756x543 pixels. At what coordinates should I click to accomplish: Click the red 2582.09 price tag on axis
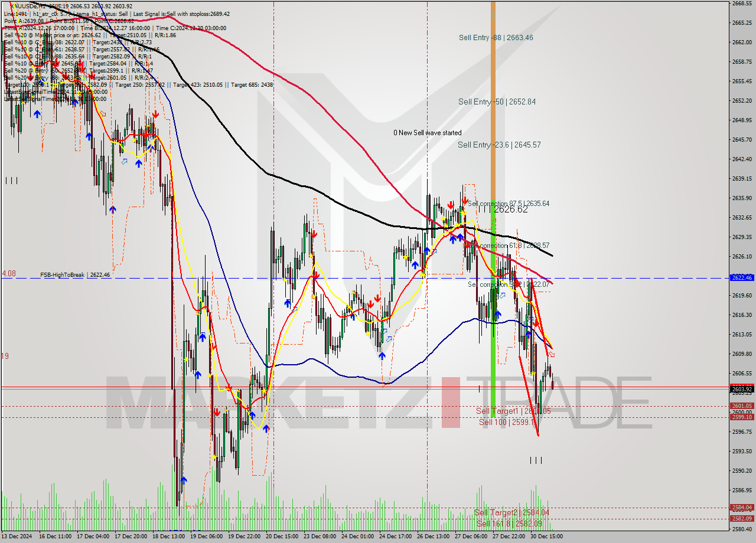(742, 519)
